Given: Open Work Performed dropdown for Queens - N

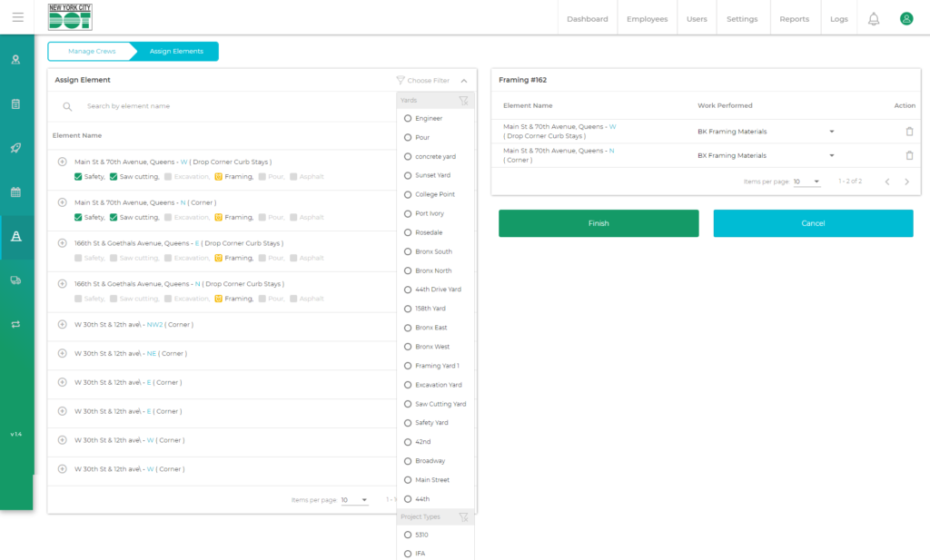Looking at the screenshot, I should coord(832,155).
